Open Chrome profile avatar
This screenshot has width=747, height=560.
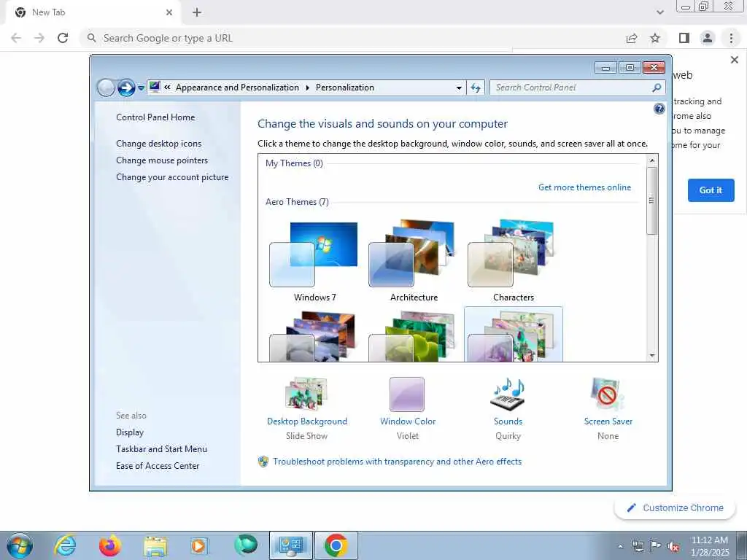pyautogui.click(x=708, y=38)
